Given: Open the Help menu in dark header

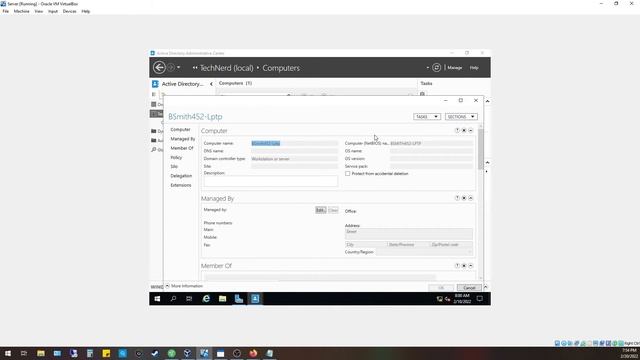Looking at the screenshot, I should (473, 68).
